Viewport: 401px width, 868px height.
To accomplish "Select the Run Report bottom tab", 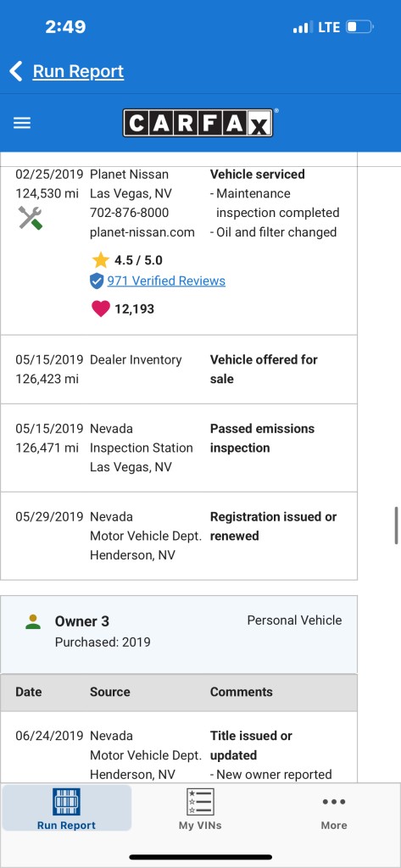I will (66, 808).
